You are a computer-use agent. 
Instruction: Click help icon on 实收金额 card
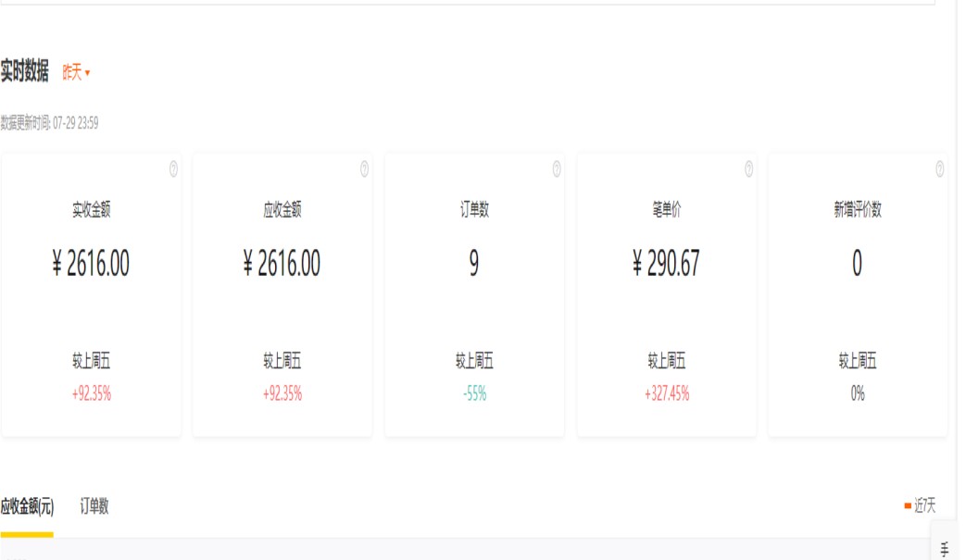coord(173,168)
